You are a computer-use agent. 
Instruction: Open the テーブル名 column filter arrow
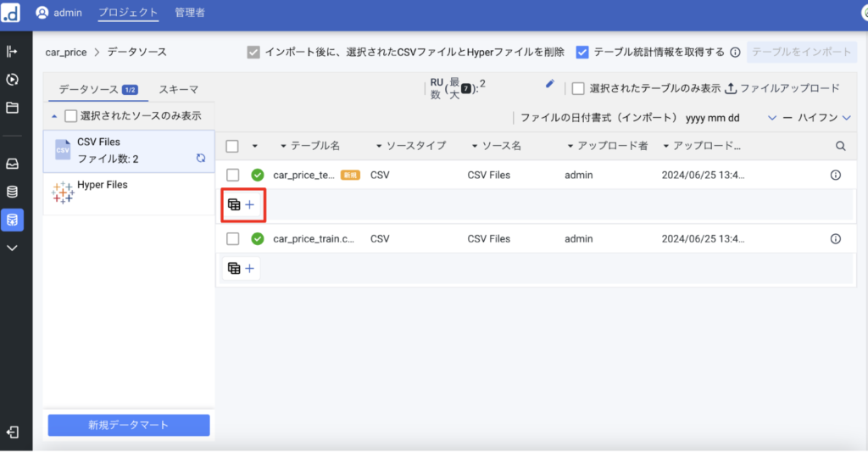coord(283,146)
